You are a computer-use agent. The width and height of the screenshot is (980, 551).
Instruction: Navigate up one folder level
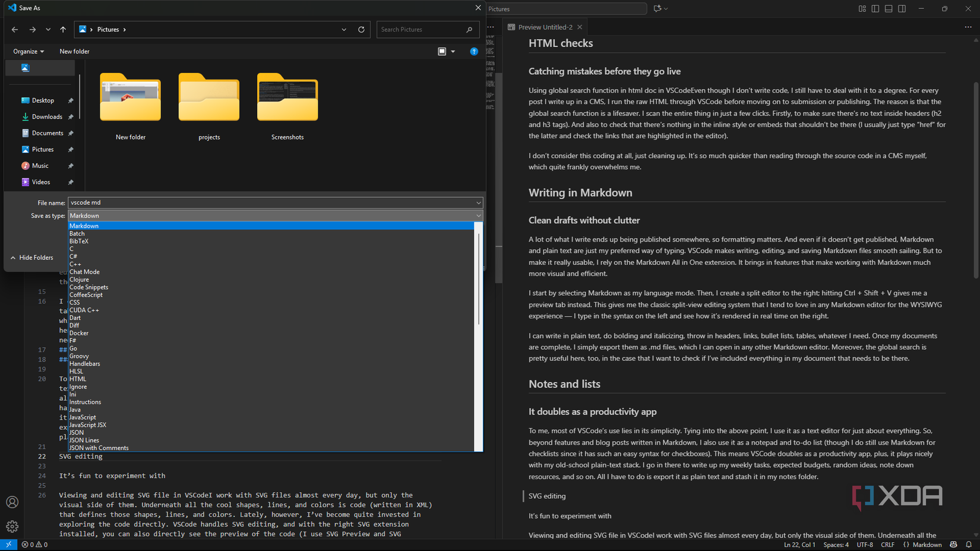click(63, 29)
